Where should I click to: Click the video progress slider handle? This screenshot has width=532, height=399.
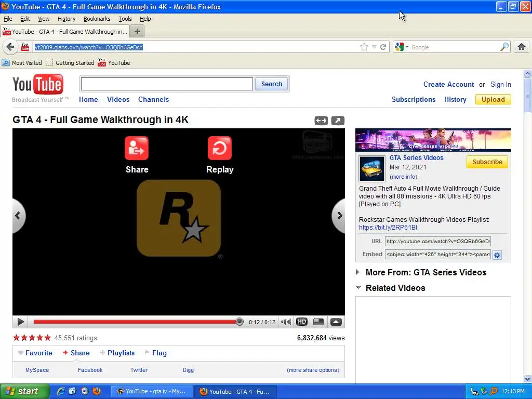(x=239, y=322)
